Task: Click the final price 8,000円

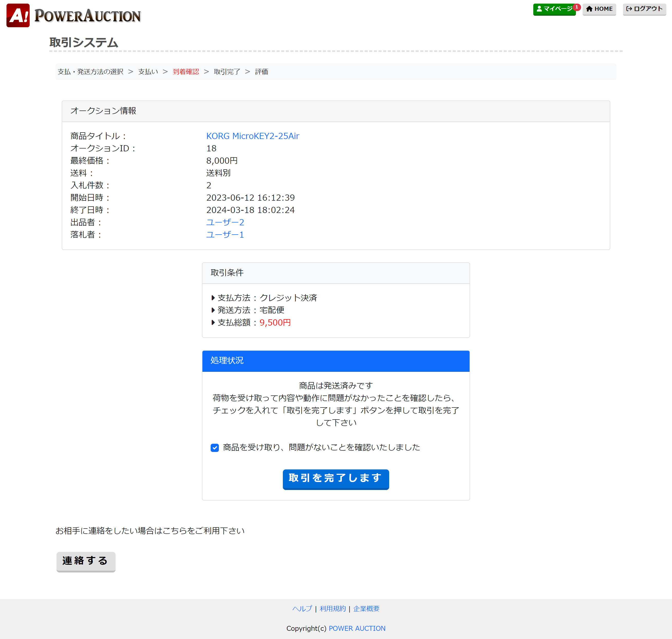Action: pyautogui.click(x=222, y=160)
